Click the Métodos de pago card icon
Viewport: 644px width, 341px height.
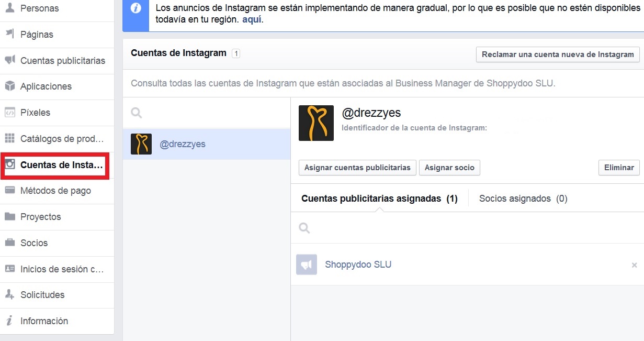[x=9, y=191]
